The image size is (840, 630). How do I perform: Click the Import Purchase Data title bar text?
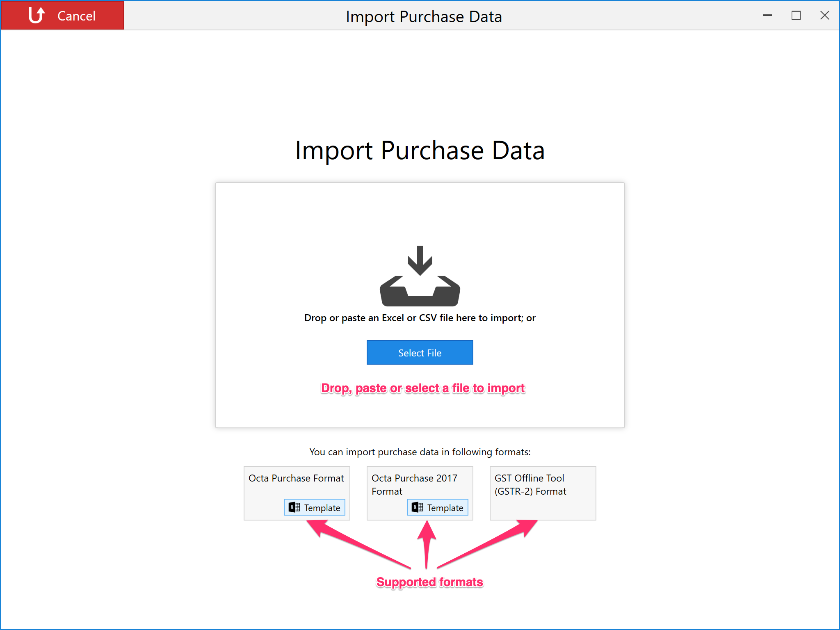click(x=424, y=17)
